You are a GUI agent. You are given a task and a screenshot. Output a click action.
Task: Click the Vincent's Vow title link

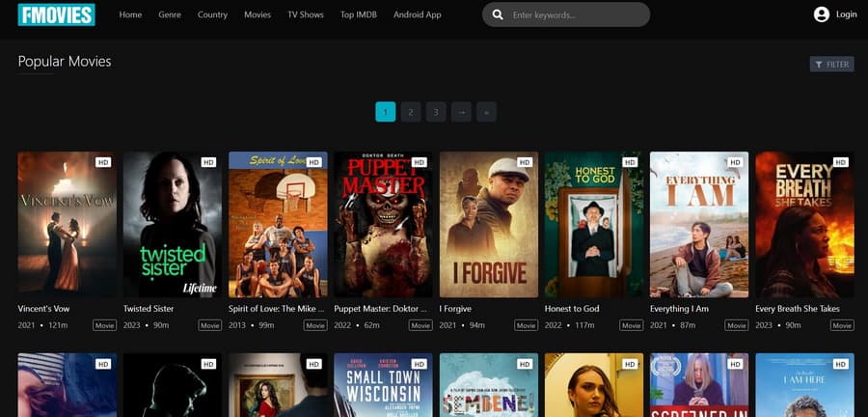click(x=43, y=309)
